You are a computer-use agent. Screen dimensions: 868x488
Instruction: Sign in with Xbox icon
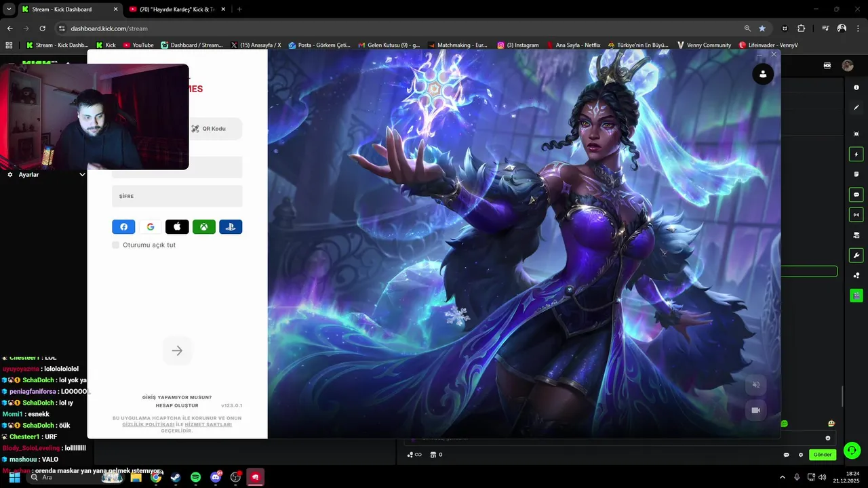pyautogui.click(x=203, y=227)
